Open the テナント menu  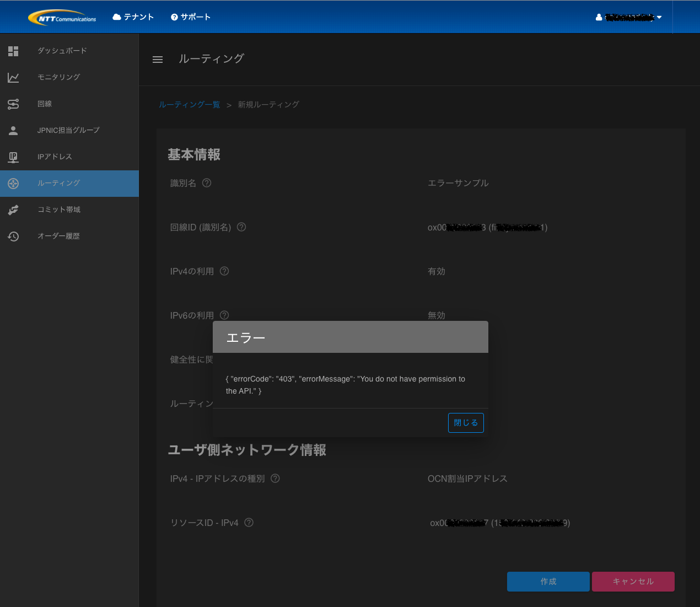coord(133,17)
